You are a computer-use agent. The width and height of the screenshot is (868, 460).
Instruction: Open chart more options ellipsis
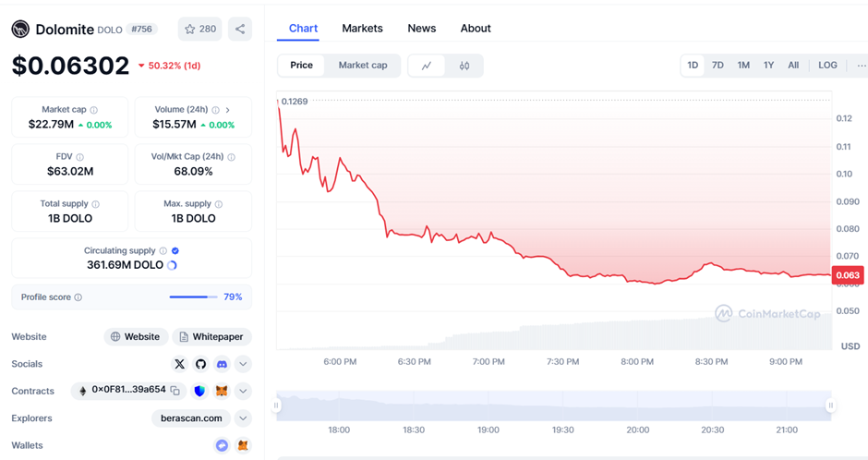[861, 66]
